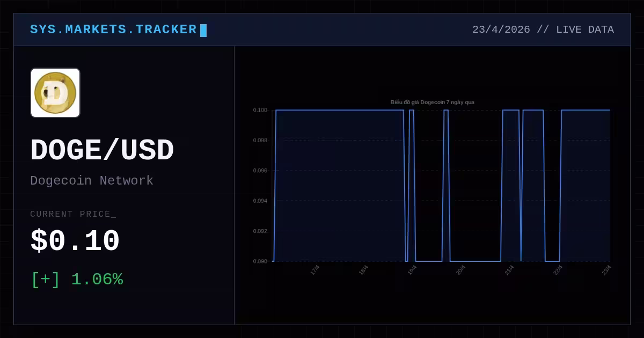Select the Dogecoin Network subtitle
This screenshot has height=338, width=644.
point(92,181)
